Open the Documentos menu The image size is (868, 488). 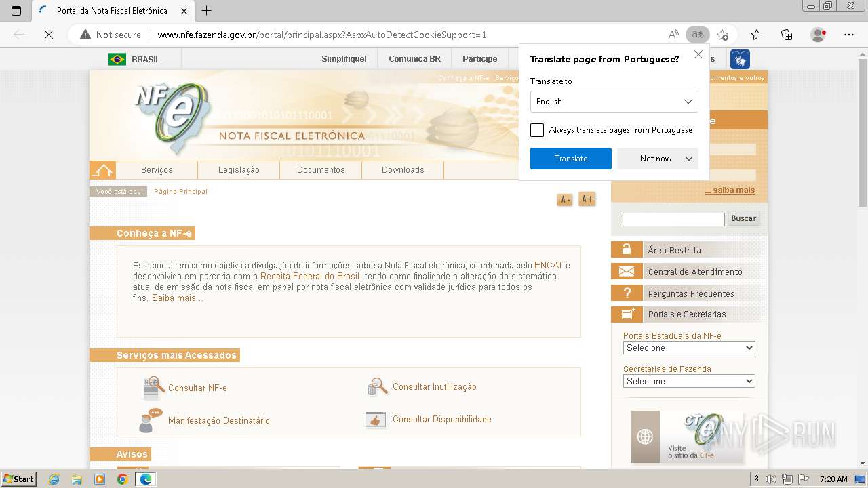321,170
